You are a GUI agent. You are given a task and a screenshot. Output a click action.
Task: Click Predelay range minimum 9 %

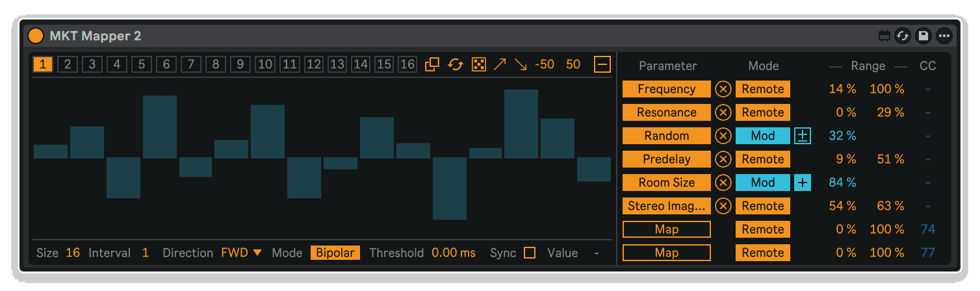tap(847, 159)
